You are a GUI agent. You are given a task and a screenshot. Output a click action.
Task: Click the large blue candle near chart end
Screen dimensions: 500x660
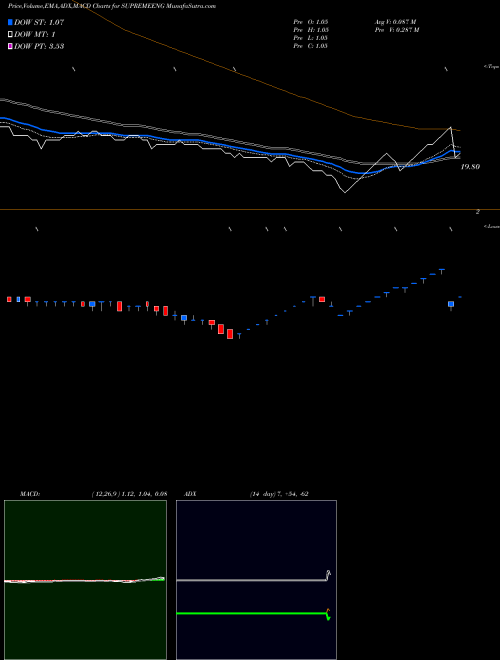pyautogui.click(x=451, y=304)
